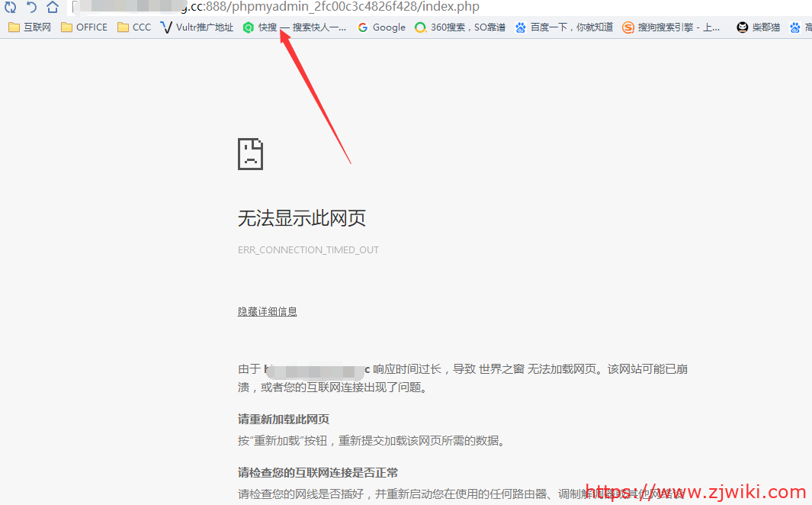Open the Vultr推广地址 bookmark
The width and height of the screenshot is (812, 505).
197,27
